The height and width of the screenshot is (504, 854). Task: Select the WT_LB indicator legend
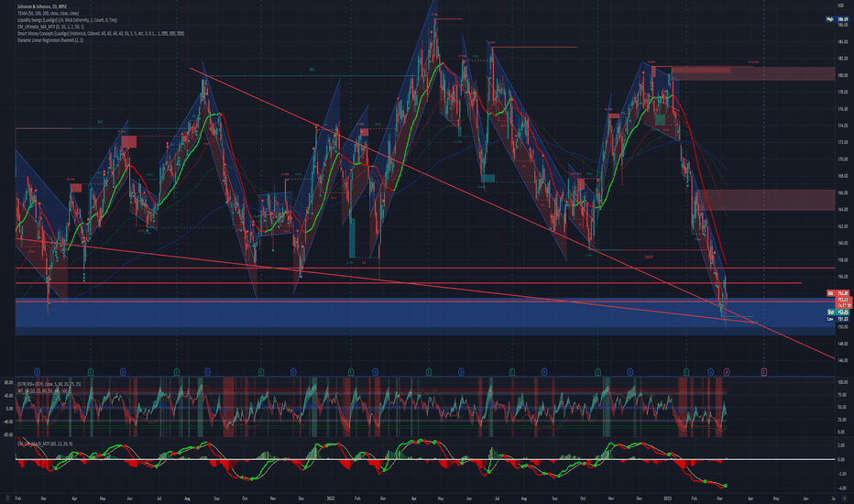[x=42, y=390]
